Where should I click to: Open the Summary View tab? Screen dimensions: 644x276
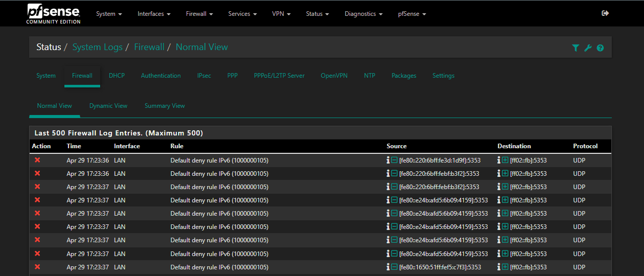tap(165, 106)
